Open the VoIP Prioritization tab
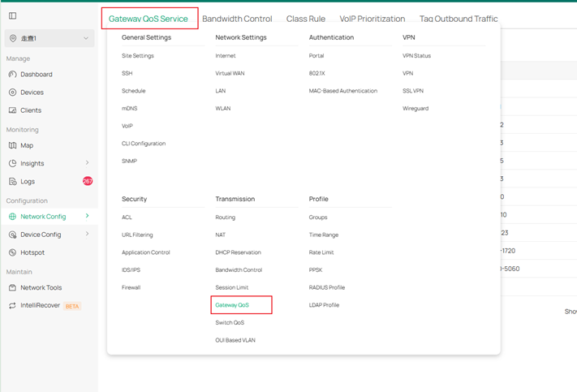 point(372,19)
